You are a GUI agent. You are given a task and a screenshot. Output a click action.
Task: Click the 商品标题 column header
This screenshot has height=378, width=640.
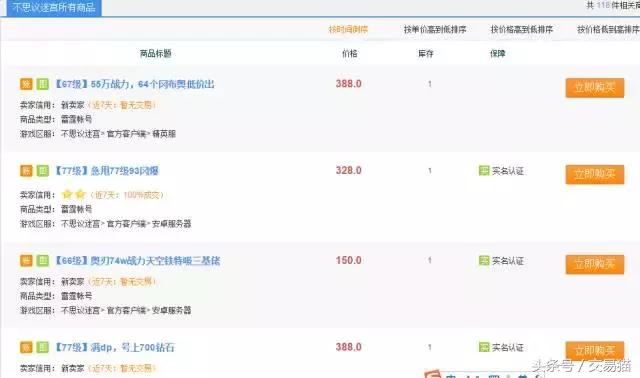[156, 53]
